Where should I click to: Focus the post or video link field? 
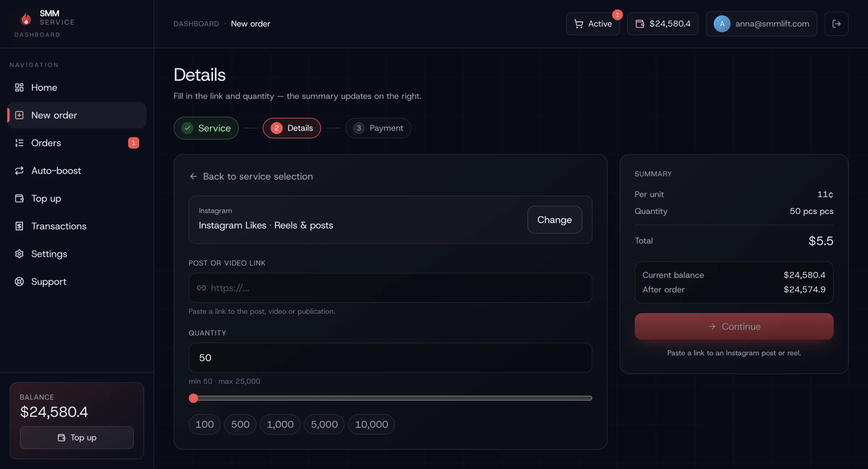[391, 288]
